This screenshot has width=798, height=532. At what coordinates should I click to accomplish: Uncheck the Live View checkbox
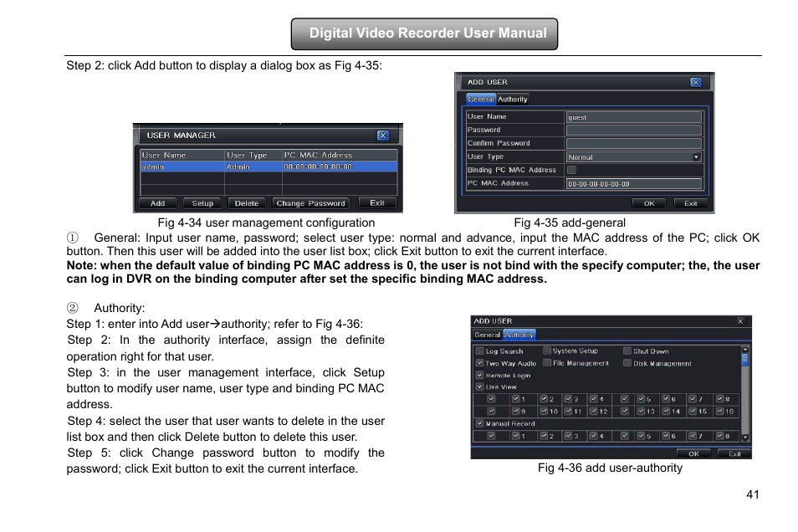coord(480,387)
